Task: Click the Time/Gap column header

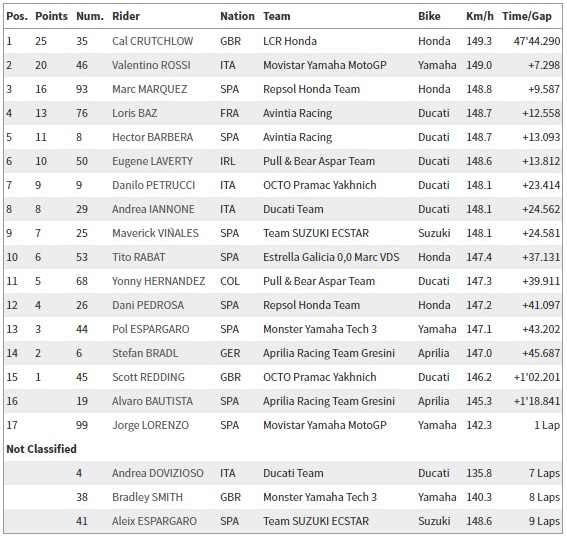Action: 527,16
